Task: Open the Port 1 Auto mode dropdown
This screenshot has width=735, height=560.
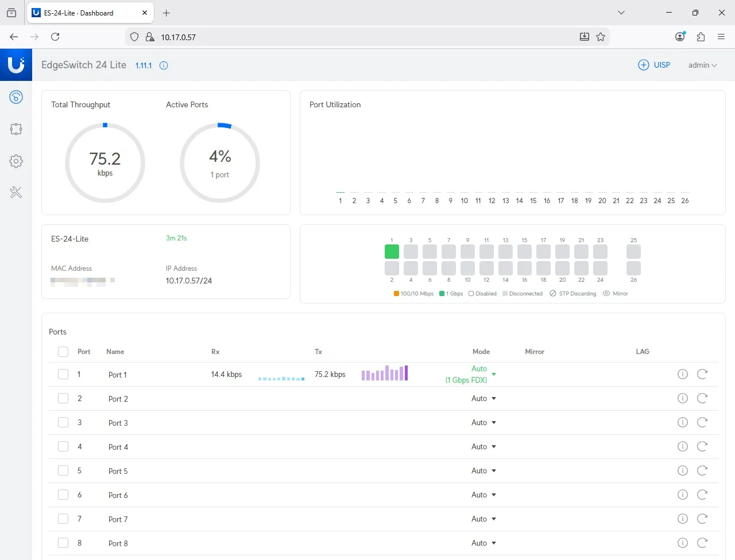Action: pos(493,374)
